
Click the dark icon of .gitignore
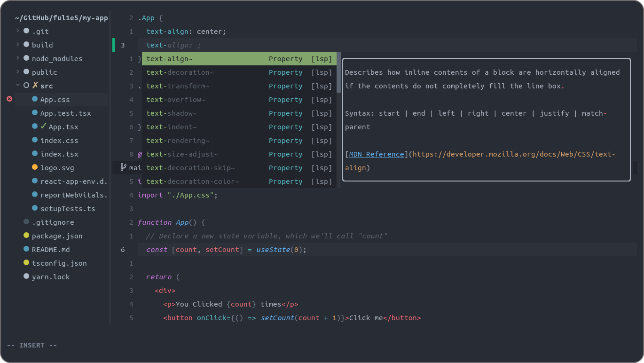(x=26, y=222)
